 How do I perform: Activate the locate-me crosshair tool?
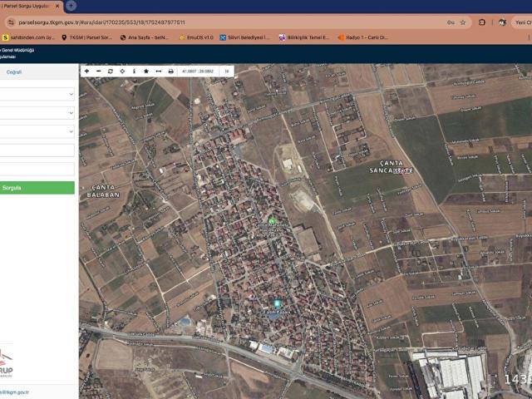(x=122, y=71)
